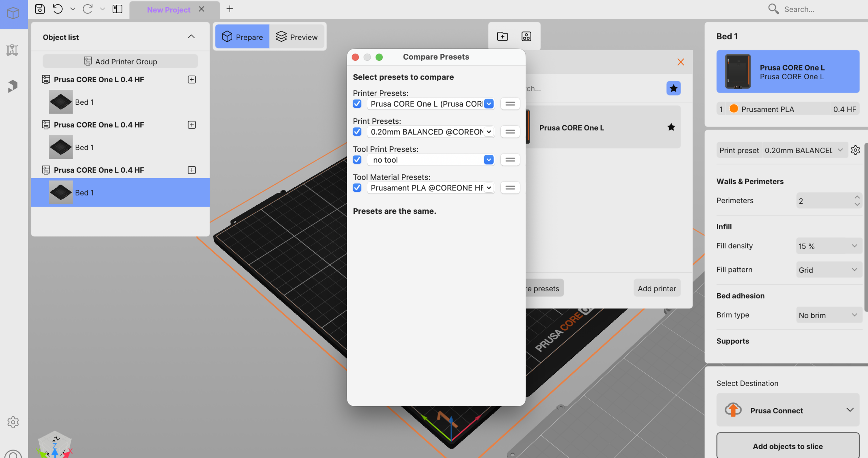Click equals button next to Printer Presets
This screenshot has width=868, height=458.
click(510, 104)
